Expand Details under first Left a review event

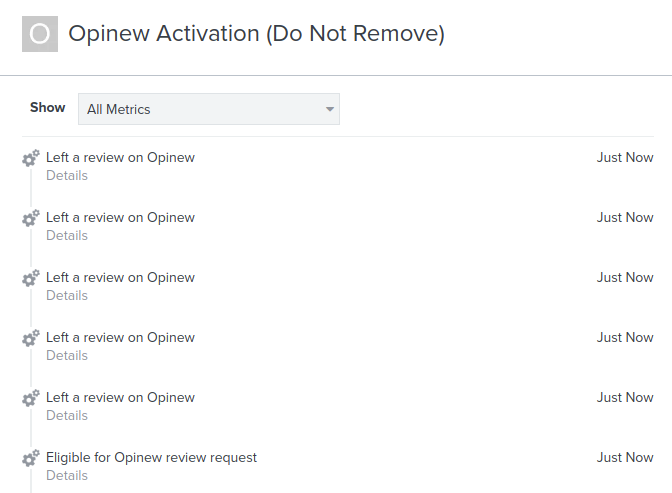(67, 175)
